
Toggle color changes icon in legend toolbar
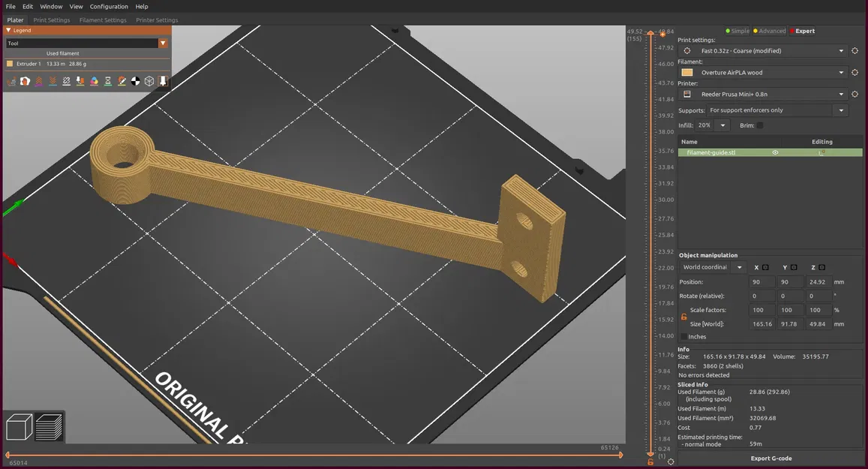coord(94,81)
